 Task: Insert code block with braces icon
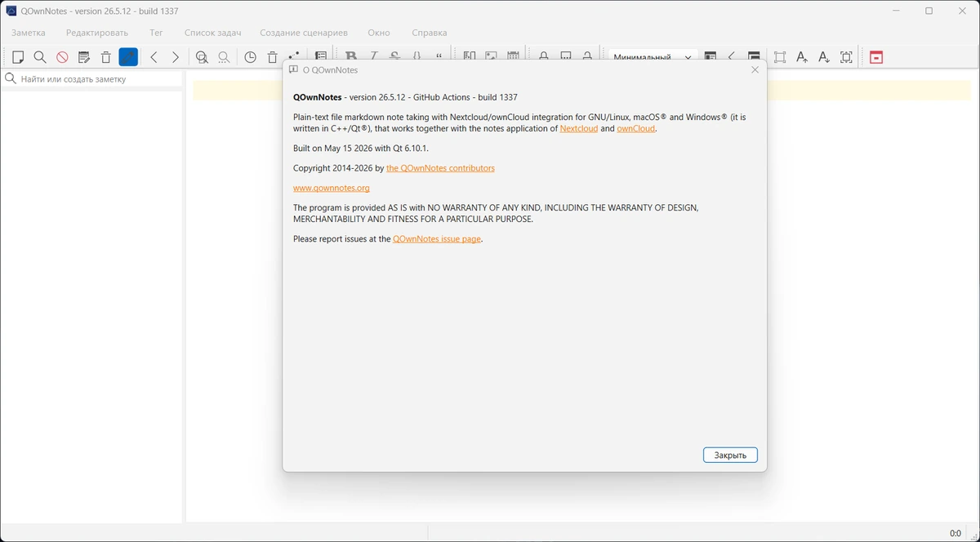pos(417,57)
